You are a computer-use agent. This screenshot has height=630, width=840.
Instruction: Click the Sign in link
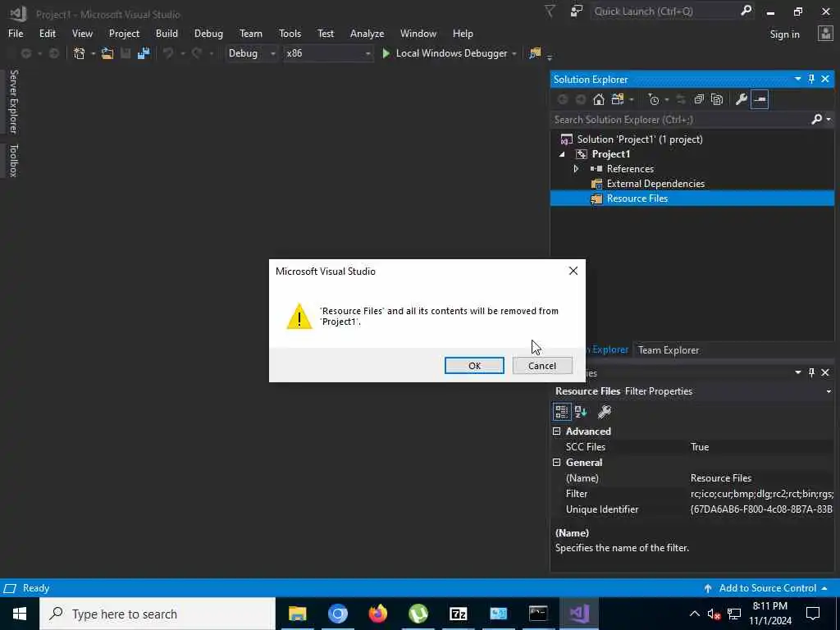pos(784,34)
